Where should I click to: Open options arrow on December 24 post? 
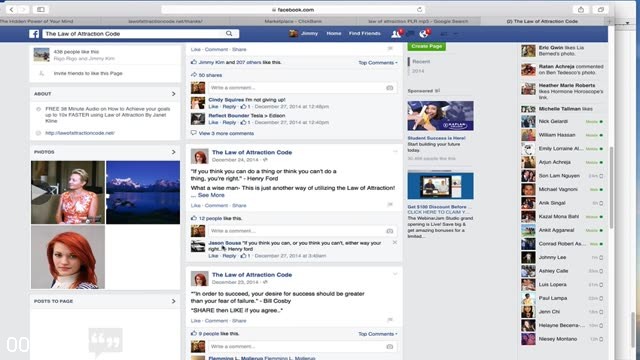click(x=395, y=151)
